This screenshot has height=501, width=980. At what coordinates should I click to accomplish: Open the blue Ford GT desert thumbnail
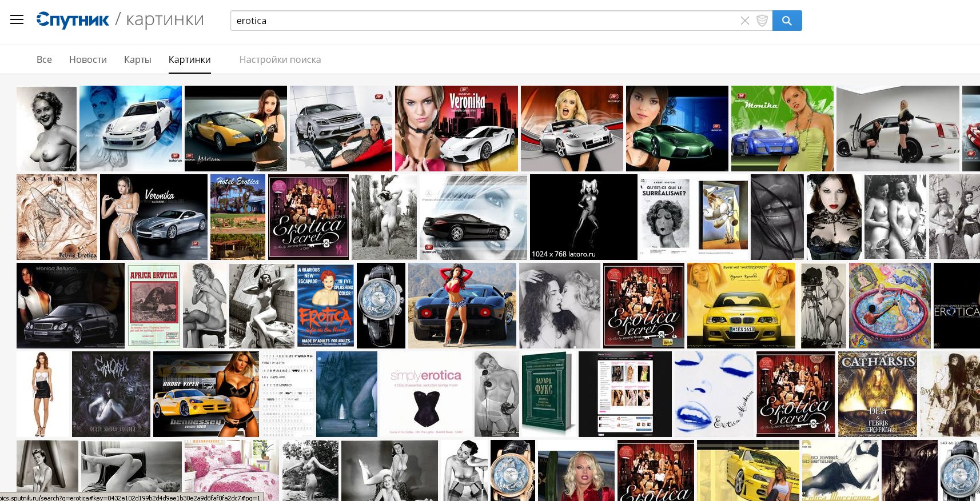tap(462, 306)
